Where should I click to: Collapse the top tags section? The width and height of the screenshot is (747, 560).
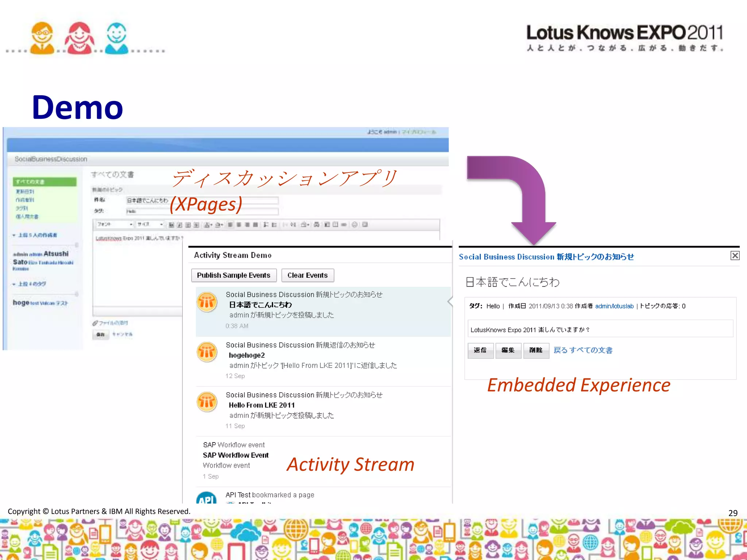click(14, 284)
